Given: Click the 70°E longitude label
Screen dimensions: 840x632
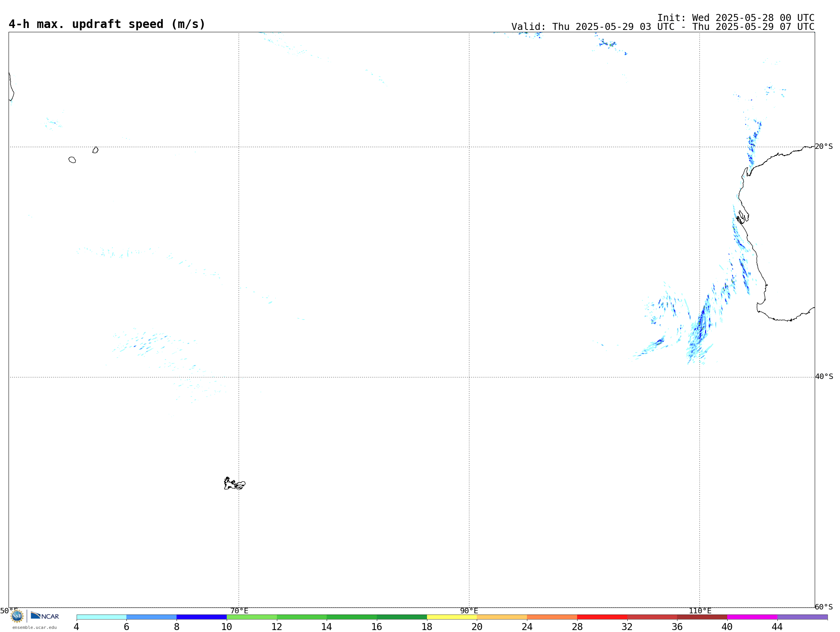Looking at the screenshot, I should point(239,611).
